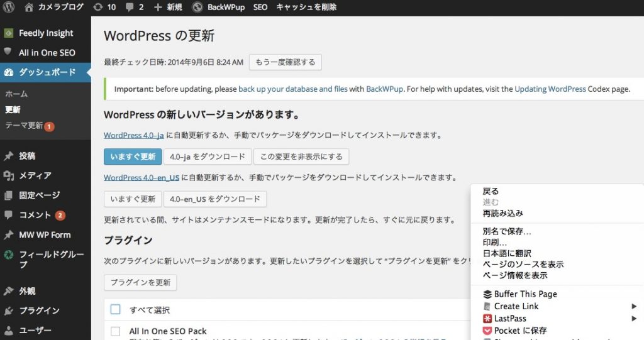This screenshot has width=644, height=340.
Task: Click the 固定ページ pages icon
Action: click(x=9, y=195)
